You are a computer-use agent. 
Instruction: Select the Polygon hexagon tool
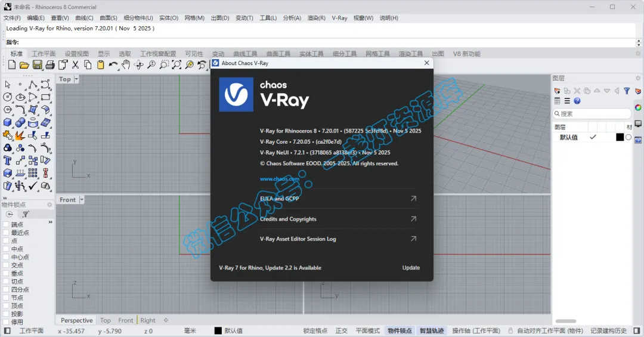(x=7, y=110)
